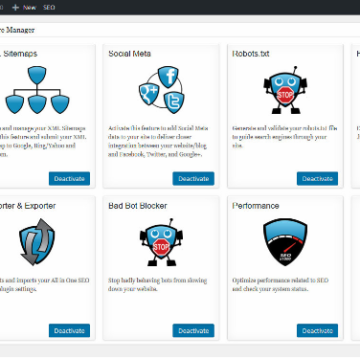
Task: Open the New menu in admin bar
Action: tap(24, 7)
